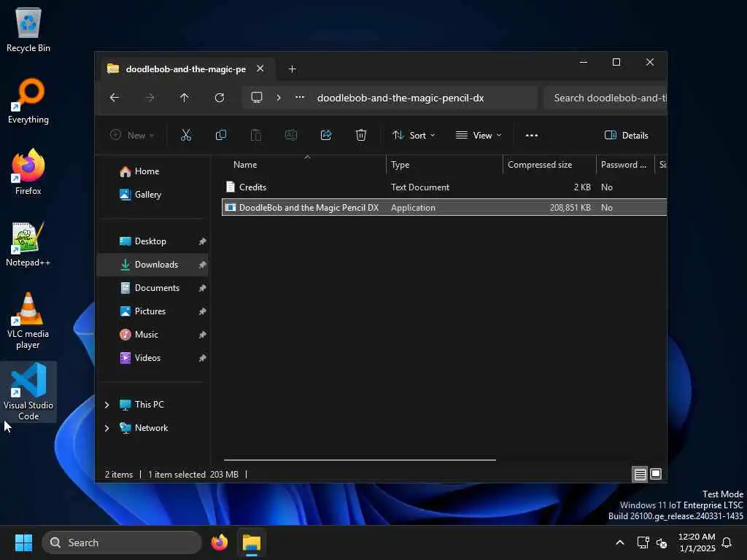Click the Copy icon in toolbar
Viewport: 747px width, 560px height.
[220, 135]
